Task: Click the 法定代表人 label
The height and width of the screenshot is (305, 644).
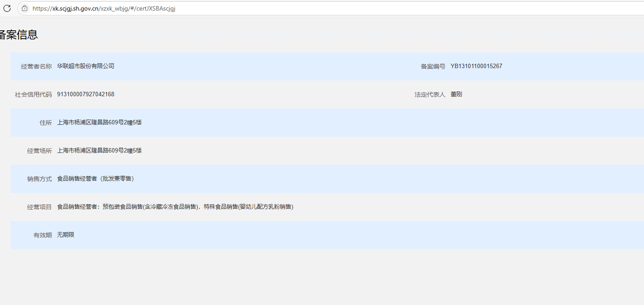Action: (430, 94)
